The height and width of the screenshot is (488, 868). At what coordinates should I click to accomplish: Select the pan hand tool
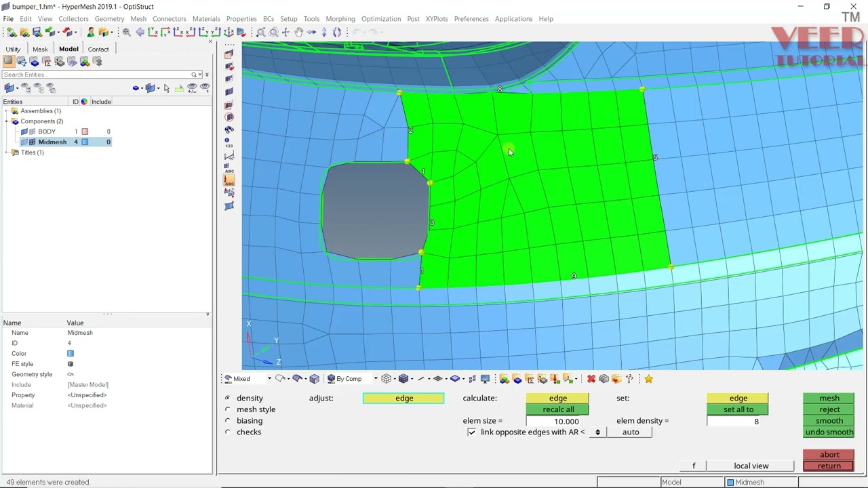pyautogui.click(x=298, y=32)
